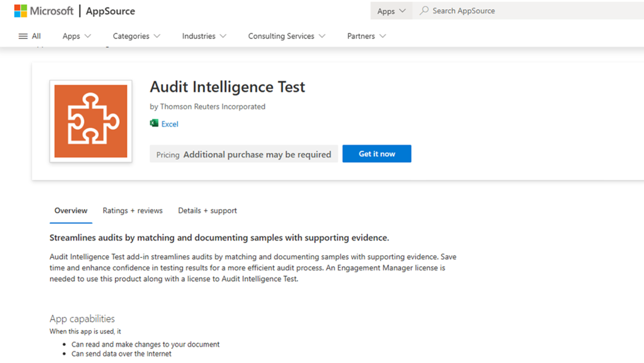Open the Apps scope dropdown beside search
Image resolution: width=644 pixels, height=363 pixels.
pyautogui.click(x=391, y=11)
